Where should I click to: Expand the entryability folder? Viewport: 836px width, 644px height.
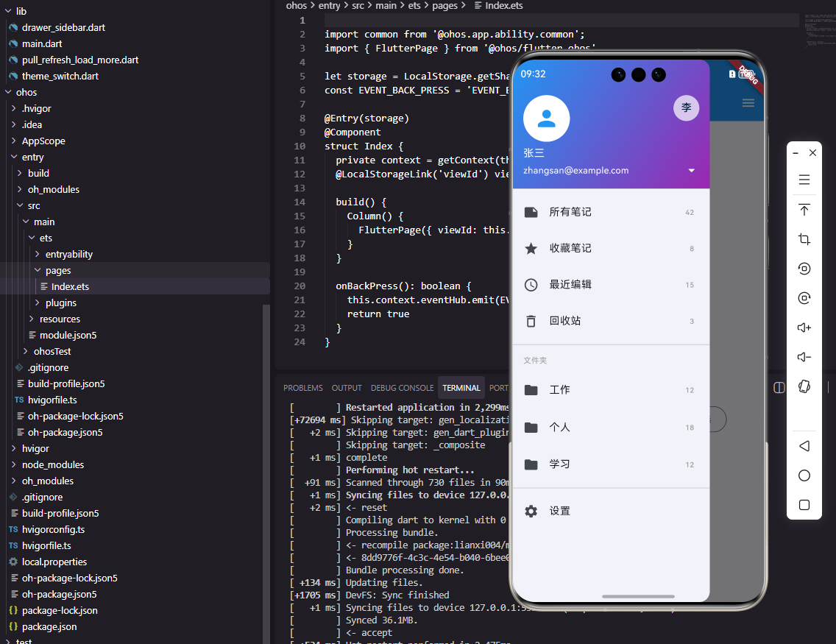(38, 254)
